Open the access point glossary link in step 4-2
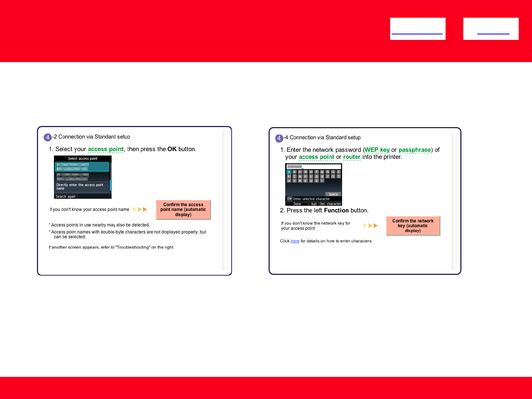 point(106,149)
